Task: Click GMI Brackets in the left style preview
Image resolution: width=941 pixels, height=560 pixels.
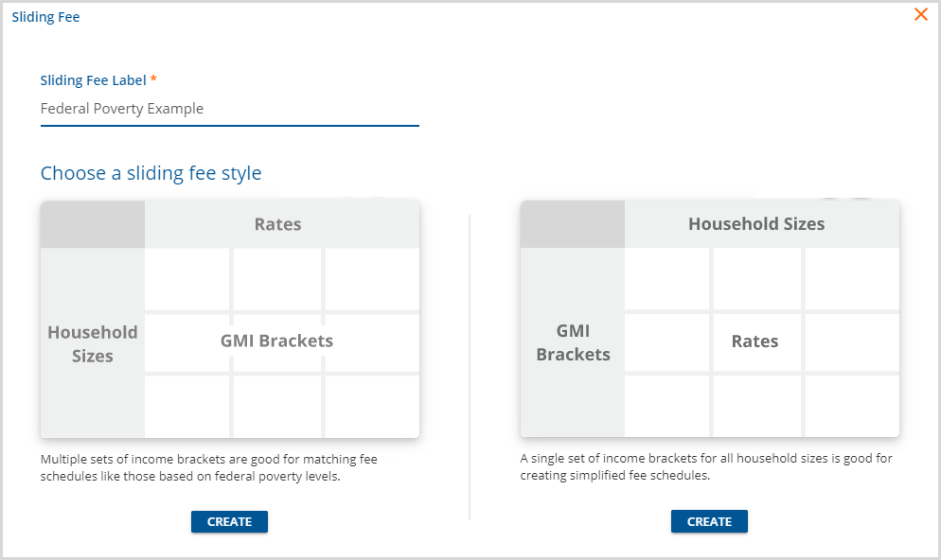Action: [x=276, y=341]
